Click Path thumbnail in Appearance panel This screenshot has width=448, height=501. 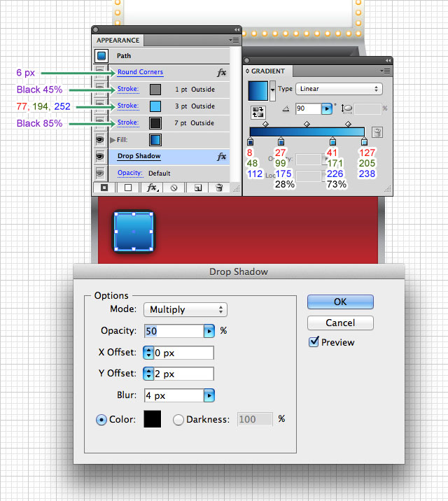(101, 55)
